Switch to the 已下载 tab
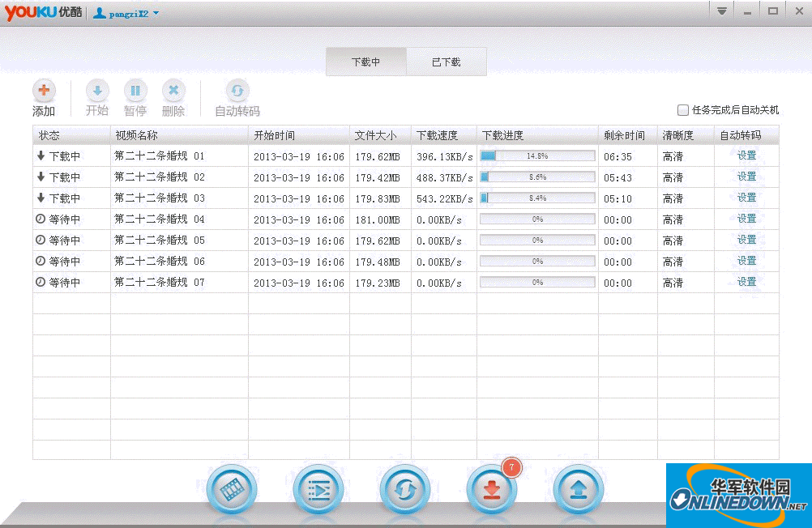The width and height of the screenshot is (812, 528). point(446,62)
